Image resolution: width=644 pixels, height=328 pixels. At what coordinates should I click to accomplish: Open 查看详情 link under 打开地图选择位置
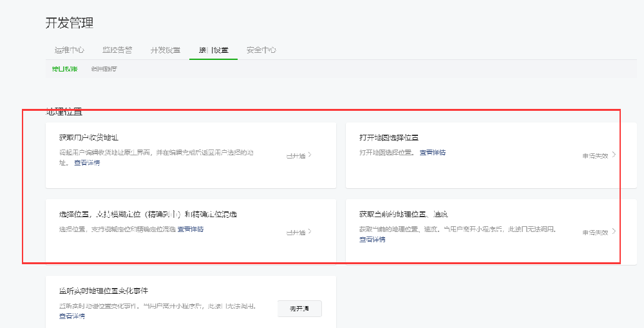click(x=433, y=153)
